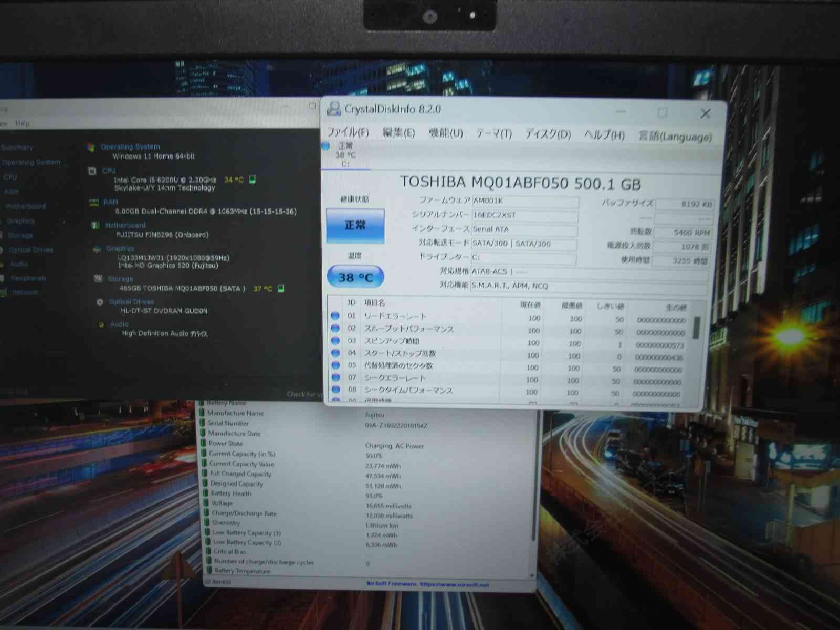The height and width of the screenshot is (630, 840).
Task: Click the Operating System icon in Speccy summary
Action: point(91,147)
